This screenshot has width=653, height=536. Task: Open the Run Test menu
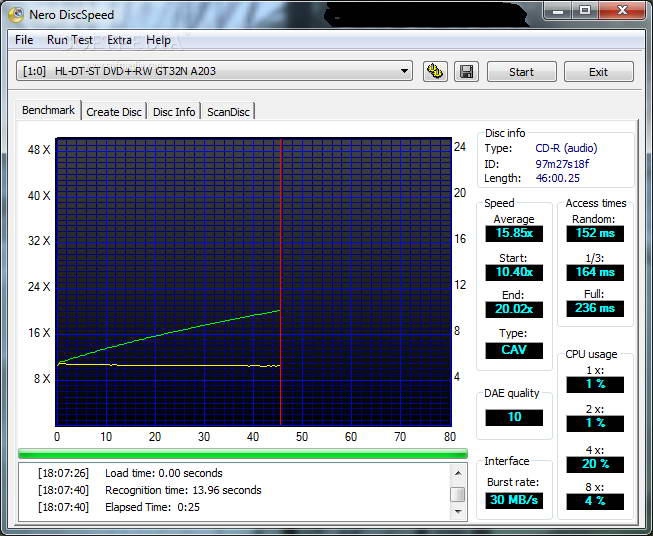click(70, 40)
